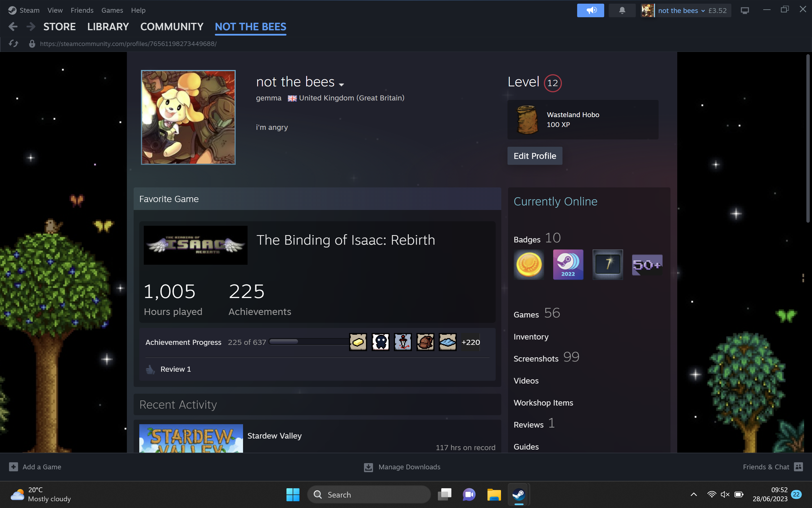Click the Edit Profile button
This screenshot has height=508, width=812.
(535, 156)
